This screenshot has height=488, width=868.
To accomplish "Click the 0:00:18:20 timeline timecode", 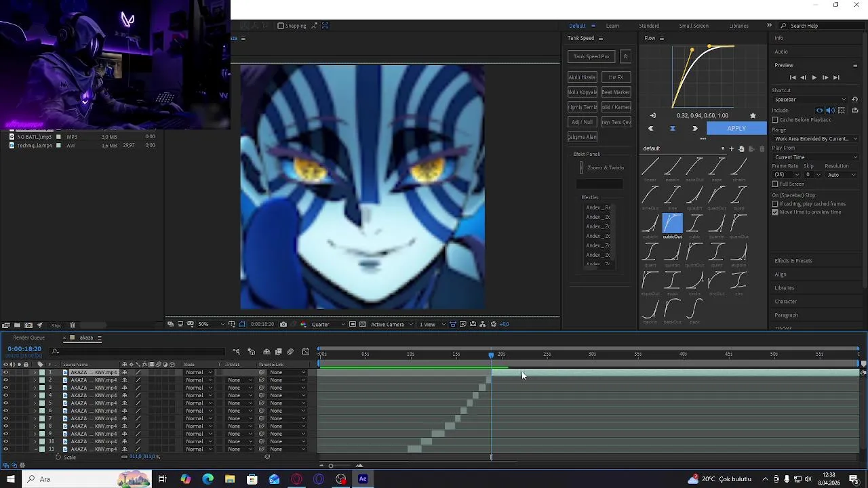I will click(24, 349).
